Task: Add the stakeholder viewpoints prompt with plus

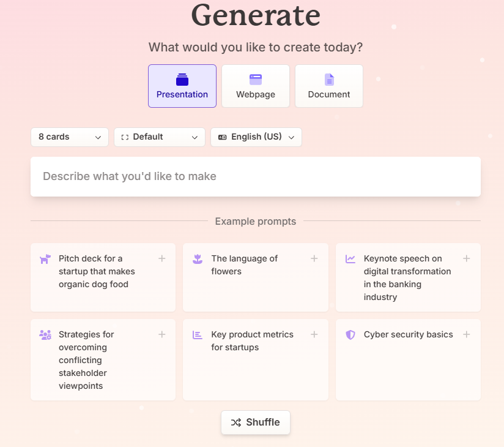Action: pos(162,334)
